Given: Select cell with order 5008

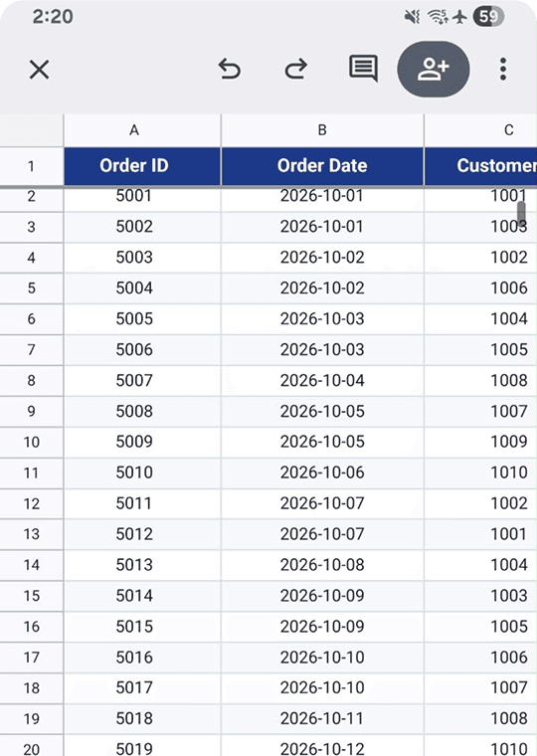Looking at the screenshot, I should click(x=142, y=412).
